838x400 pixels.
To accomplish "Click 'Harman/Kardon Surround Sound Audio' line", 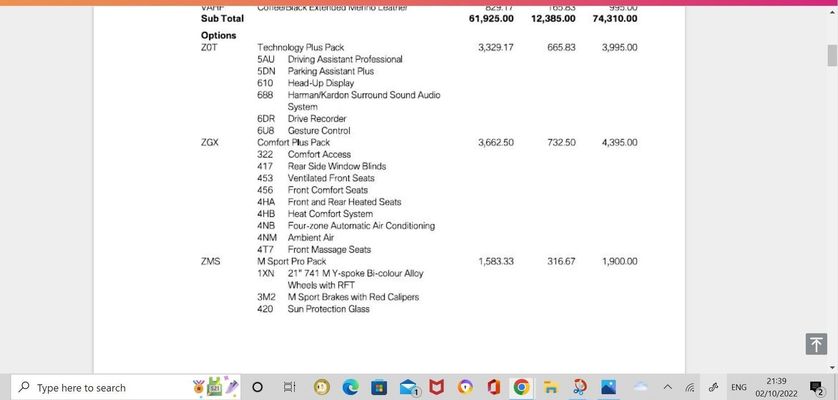I will (364, 95).
